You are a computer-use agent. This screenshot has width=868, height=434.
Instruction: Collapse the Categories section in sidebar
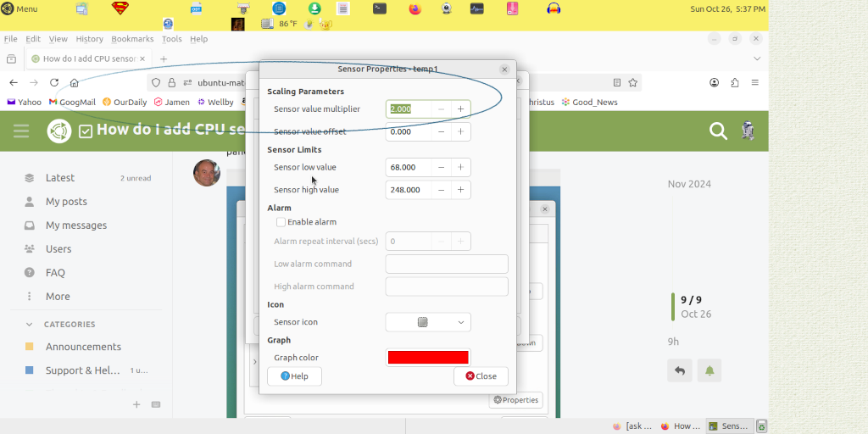coord(29,324)
